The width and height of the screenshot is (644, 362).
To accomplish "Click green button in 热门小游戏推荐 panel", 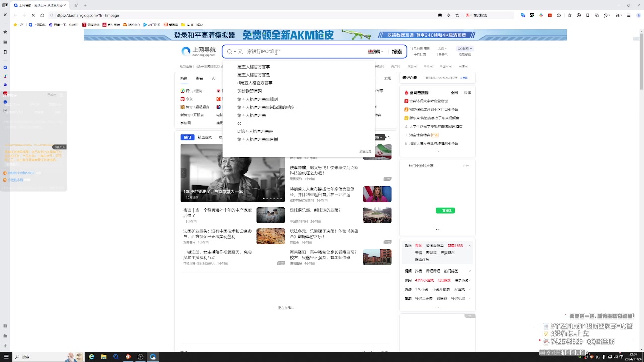I will point(445,211).
